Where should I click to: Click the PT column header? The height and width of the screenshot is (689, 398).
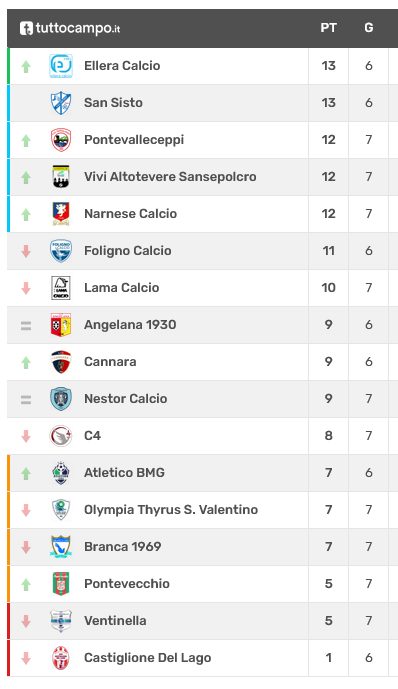(x=328, y=28)
